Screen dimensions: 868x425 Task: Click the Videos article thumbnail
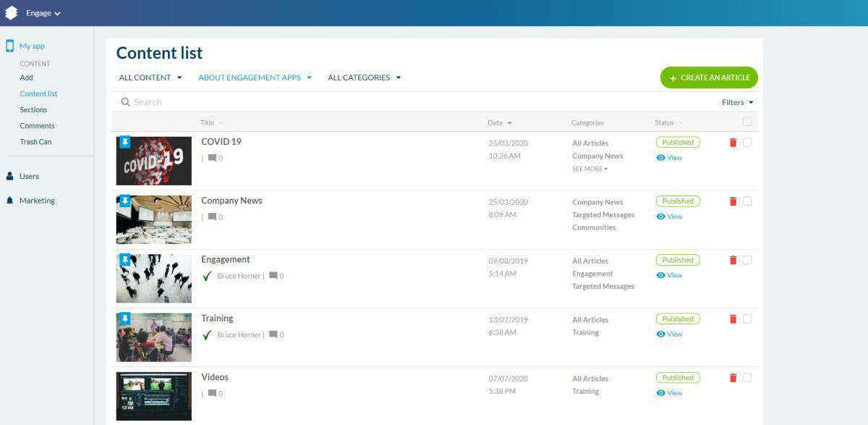(x=153, y=395)
